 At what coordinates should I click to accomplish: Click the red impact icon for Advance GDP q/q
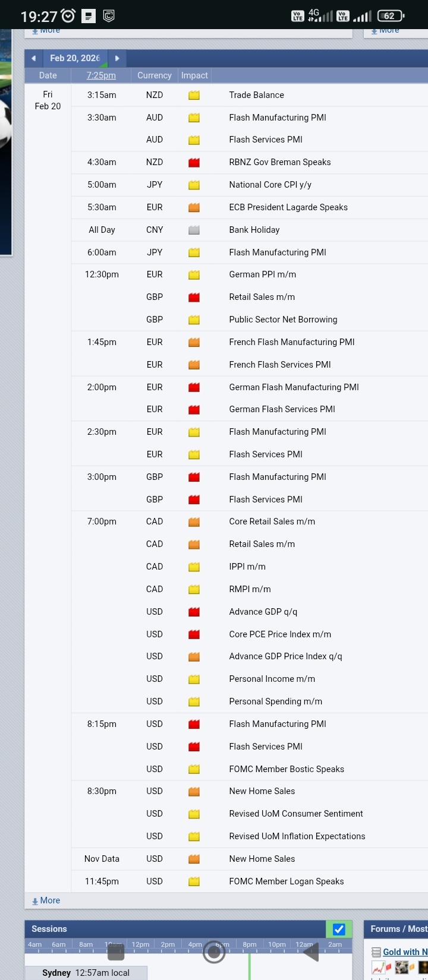(194, 612)
